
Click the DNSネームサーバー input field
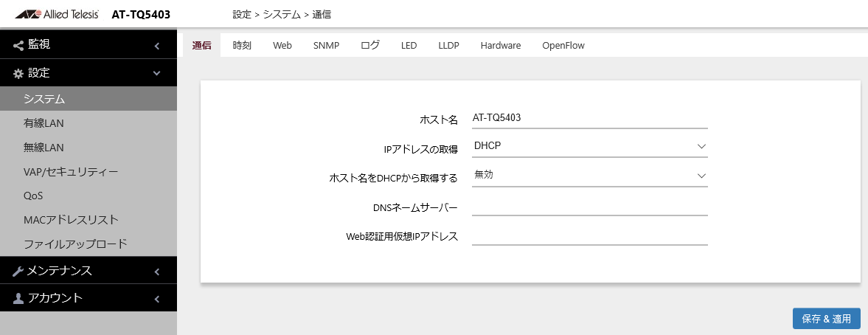[x=589, y=206]
